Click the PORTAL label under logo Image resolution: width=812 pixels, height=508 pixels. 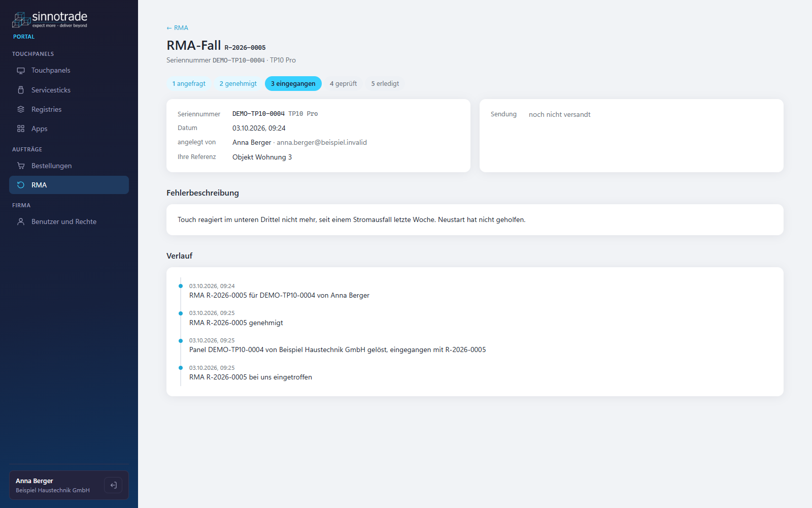tap(24, 37)
